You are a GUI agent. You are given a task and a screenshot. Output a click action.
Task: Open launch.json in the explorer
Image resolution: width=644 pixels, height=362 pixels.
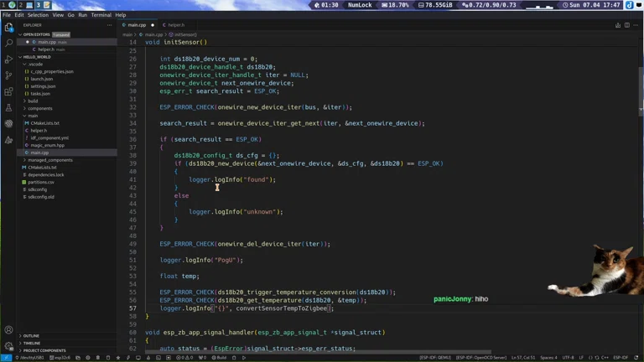tap(43, 79)
